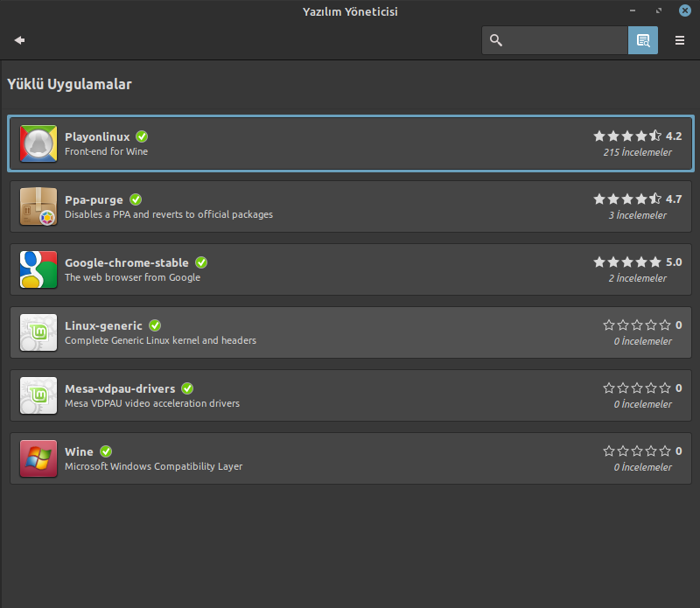Click the empty stars for Wine
Viewport: 700px width, 608px height.
637,451
